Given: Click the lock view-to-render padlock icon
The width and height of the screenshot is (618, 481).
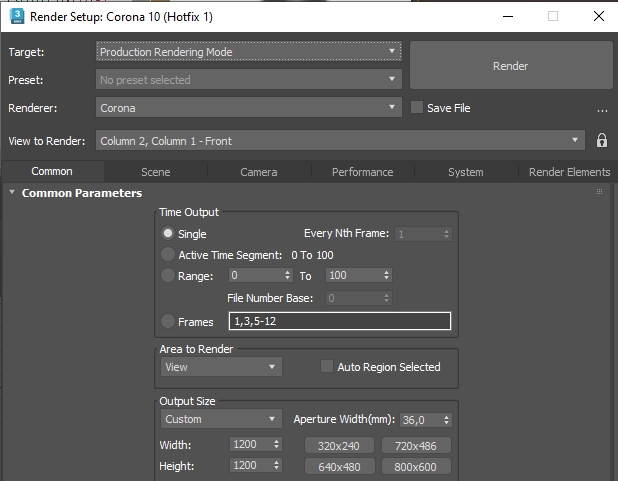Looking at the screenshot, I should 602,141.
